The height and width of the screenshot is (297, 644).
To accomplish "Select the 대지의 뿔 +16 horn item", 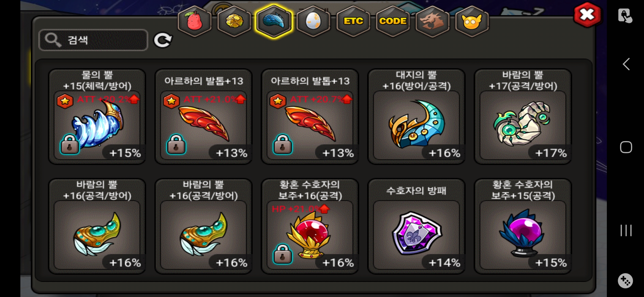I will [416, 117].
